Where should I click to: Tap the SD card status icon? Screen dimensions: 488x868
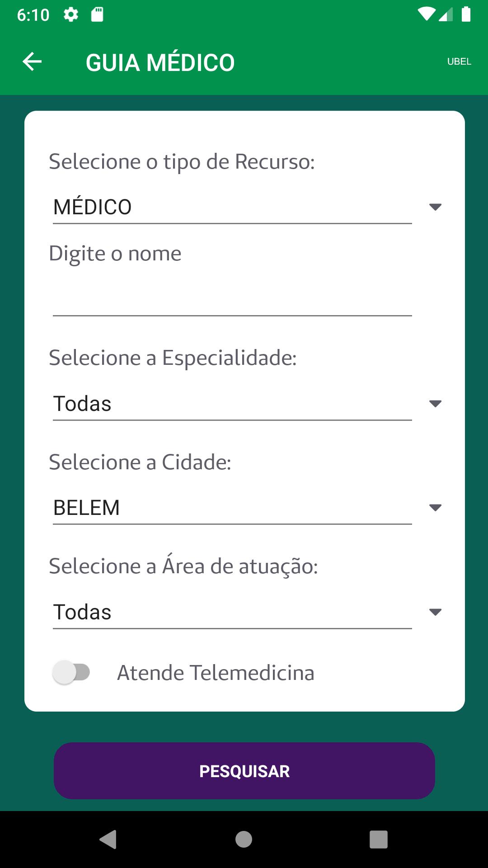tap(97, 15)
